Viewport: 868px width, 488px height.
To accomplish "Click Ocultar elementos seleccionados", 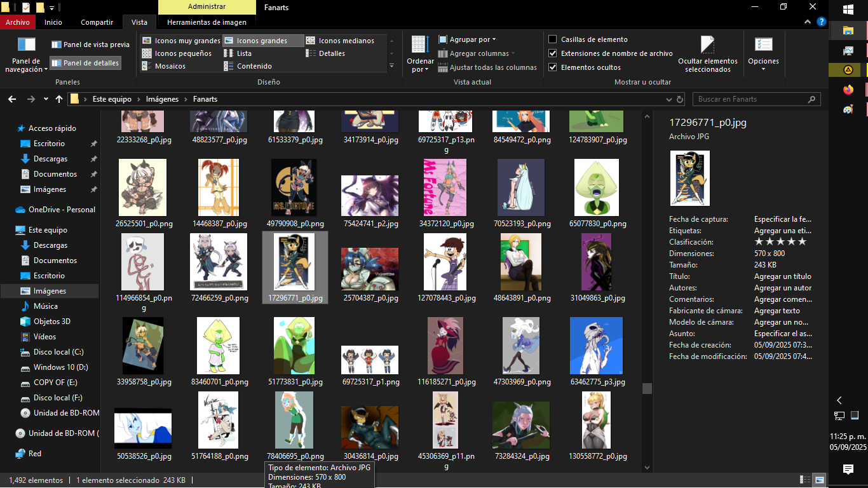I will coord(708,54).
